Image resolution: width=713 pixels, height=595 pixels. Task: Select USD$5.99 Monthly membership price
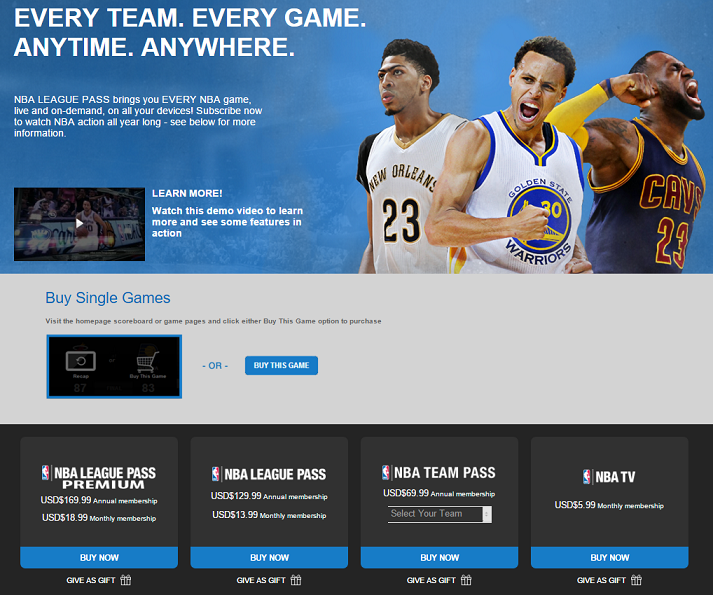(x=609, y=505)
